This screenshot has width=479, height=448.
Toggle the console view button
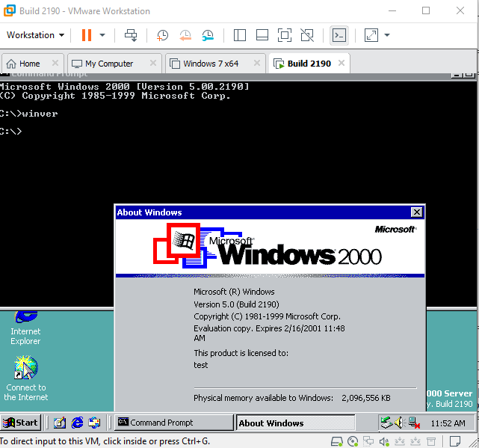(x=339, y=35)
